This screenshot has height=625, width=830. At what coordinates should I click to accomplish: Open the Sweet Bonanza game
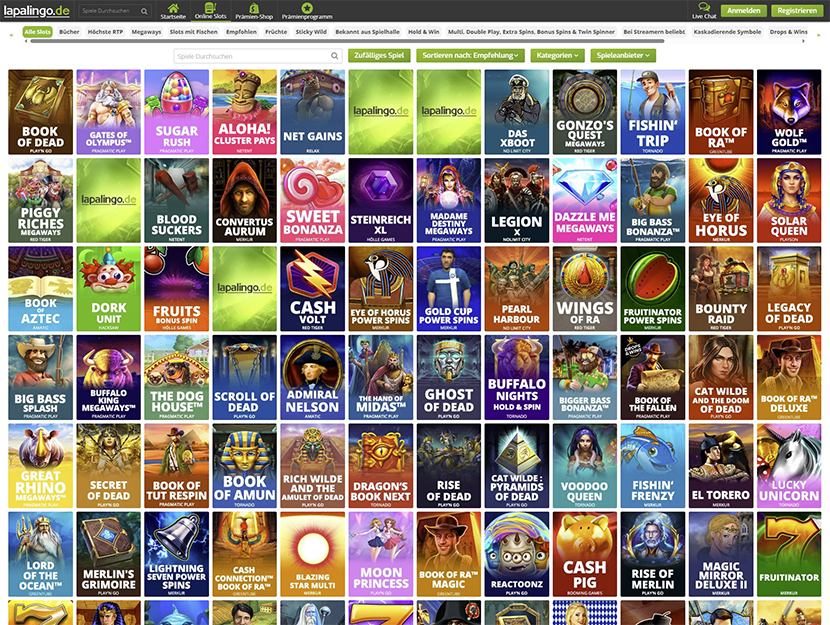tap(313, 200)
